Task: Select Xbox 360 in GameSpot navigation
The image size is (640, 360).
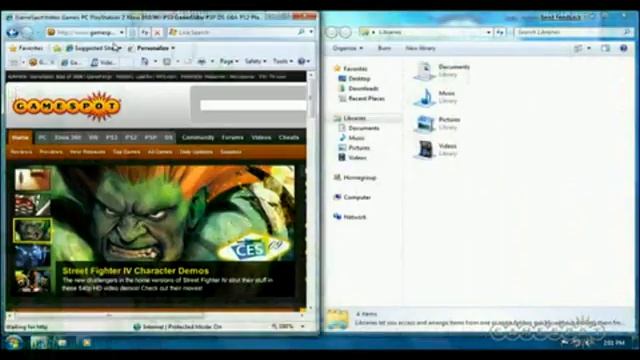Action: (x=68, y=138)
